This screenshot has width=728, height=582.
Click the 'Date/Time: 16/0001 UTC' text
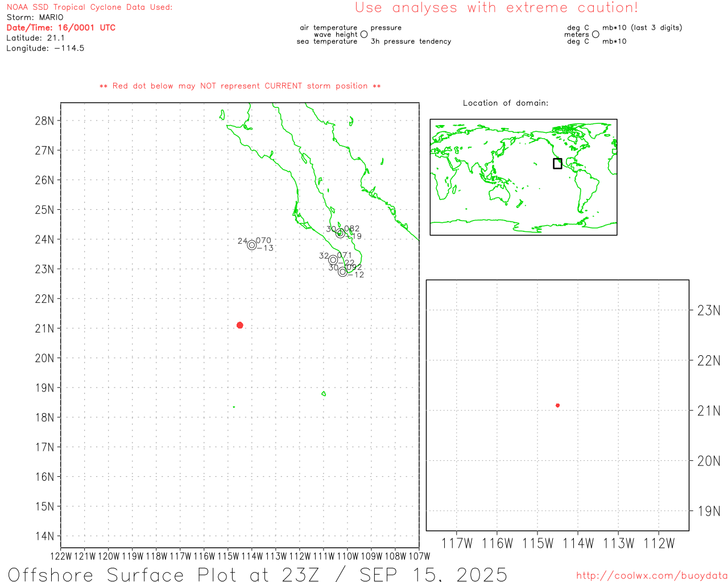click(61, 28)
